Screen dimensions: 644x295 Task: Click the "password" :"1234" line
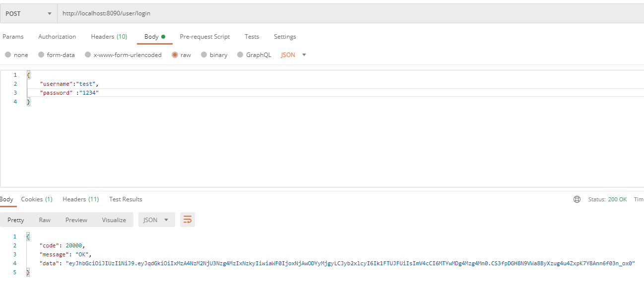(69, 93)
